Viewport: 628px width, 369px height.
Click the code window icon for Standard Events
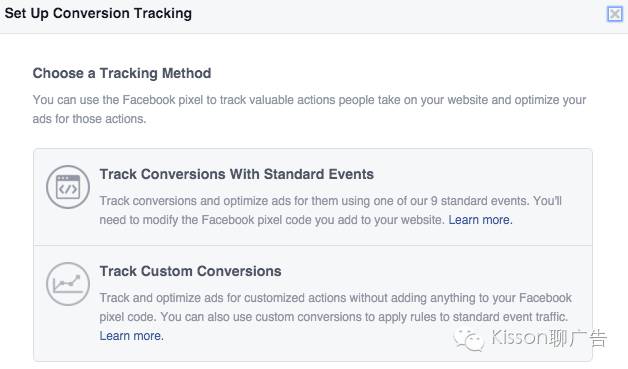coord(68,187)
